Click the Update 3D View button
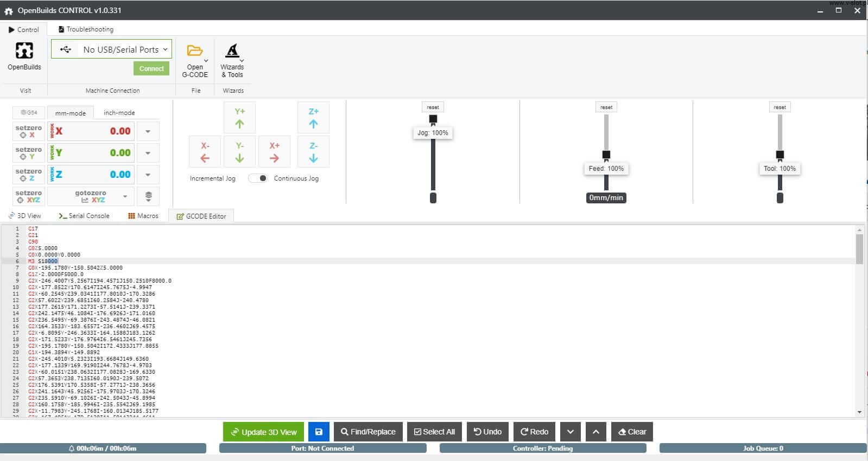The image size is (868, 461). coord(264,432)
